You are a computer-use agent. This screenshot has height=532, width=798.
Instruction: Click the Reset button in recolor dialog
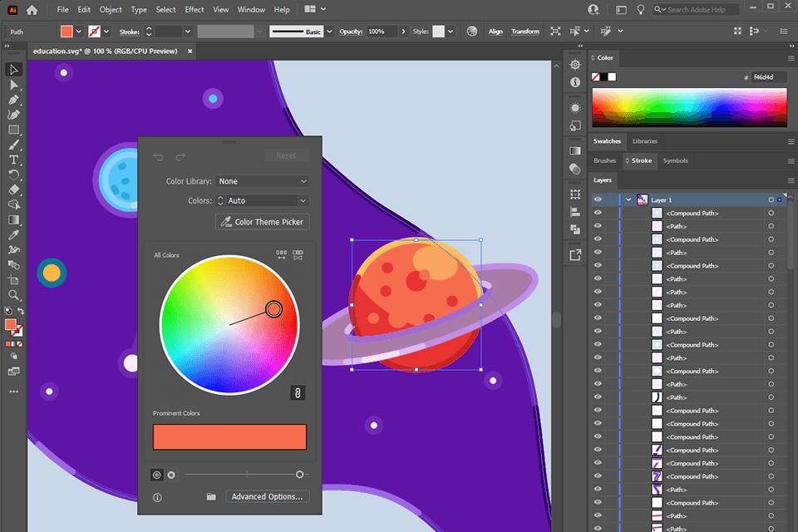click(286, 155)
